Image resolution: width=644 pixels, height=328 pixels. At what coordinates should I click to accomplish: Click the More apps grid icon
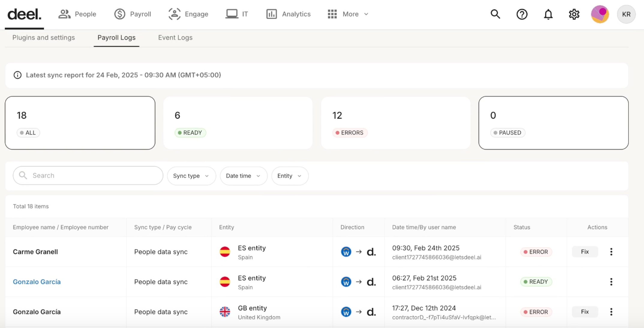click(x=332, y=14)
